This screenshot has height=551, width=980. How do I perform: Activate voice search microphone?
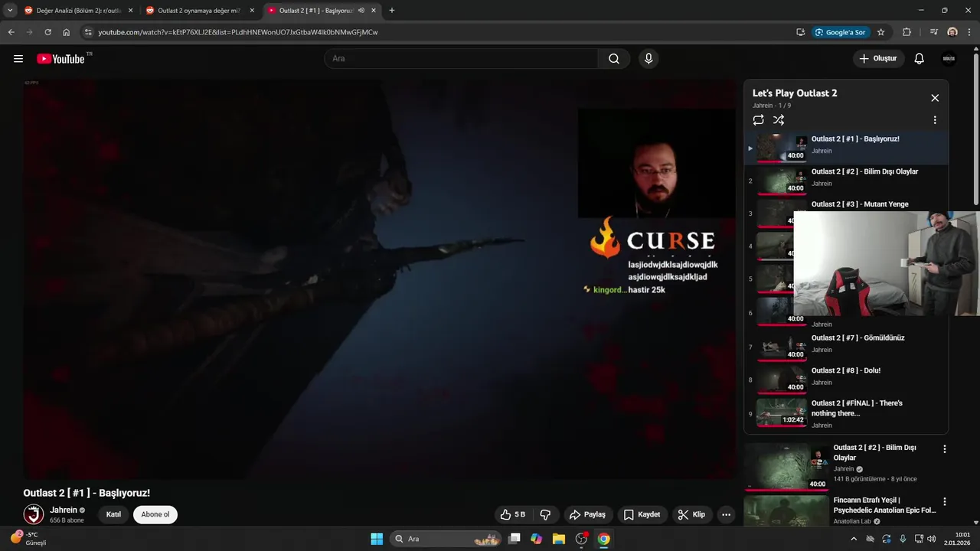tap(648, 58)
